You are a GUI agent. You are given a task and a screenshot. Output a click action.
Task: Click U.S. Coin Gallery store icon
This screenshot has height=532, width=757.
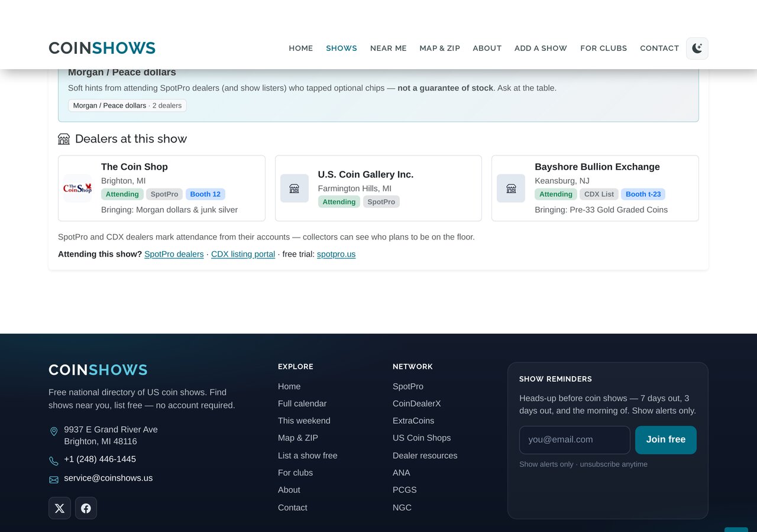click(x=295, y=189)
